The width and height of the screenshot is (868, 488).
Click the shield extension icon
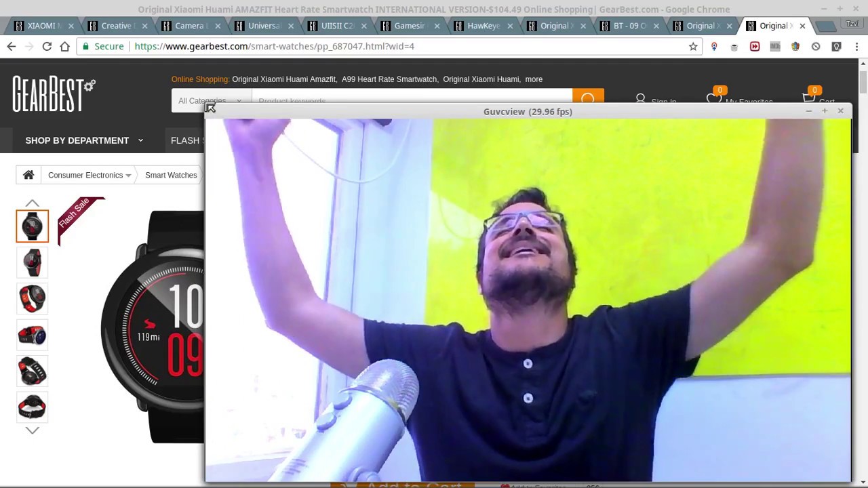click(x=836, y=46)
